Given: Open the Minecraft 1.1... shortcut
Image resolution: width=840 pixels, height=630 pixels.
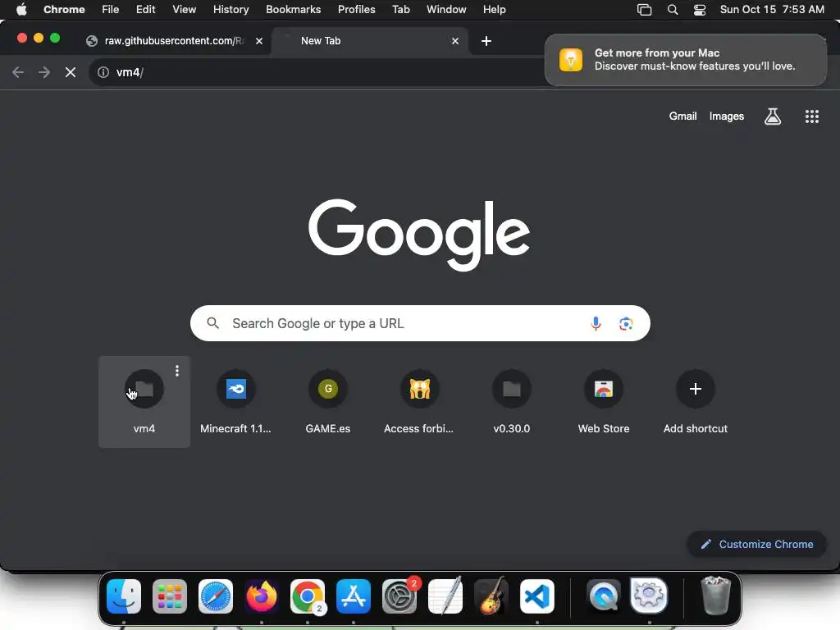Looking at the screenshot, I should (235, 402).
